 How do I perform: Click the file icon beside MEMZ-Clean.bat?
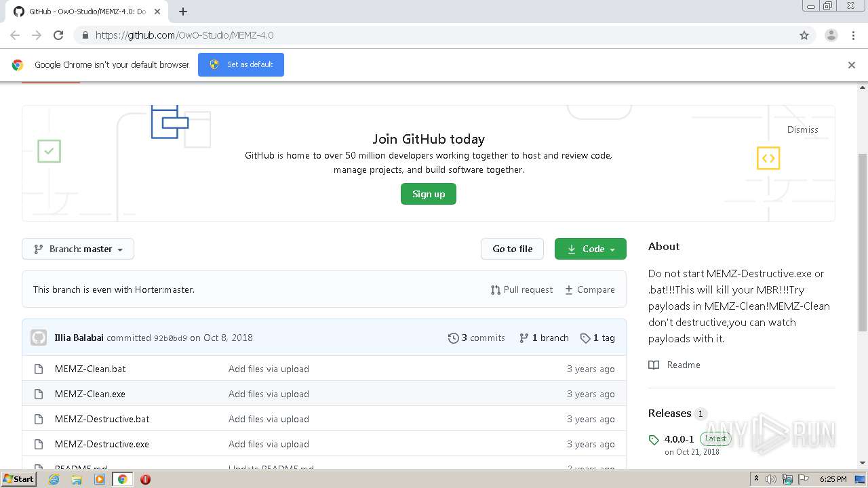coord(39,369)
